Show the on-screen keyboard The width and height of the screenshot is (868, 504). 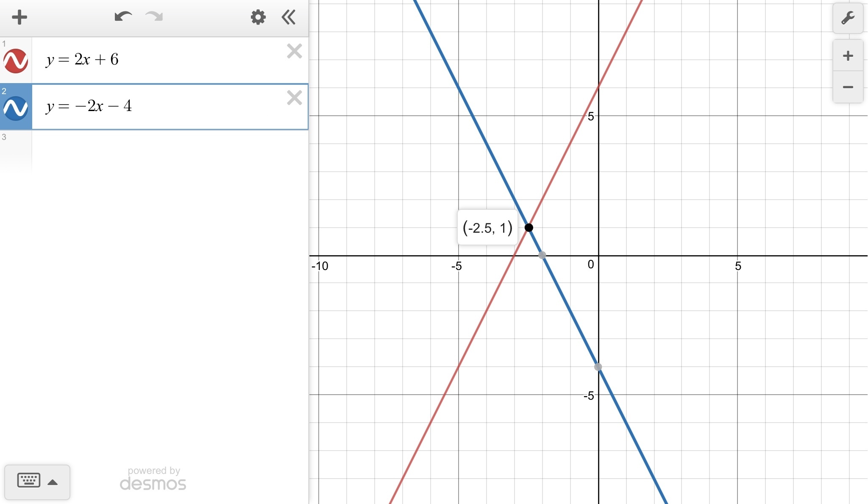(x=29, y=481)
